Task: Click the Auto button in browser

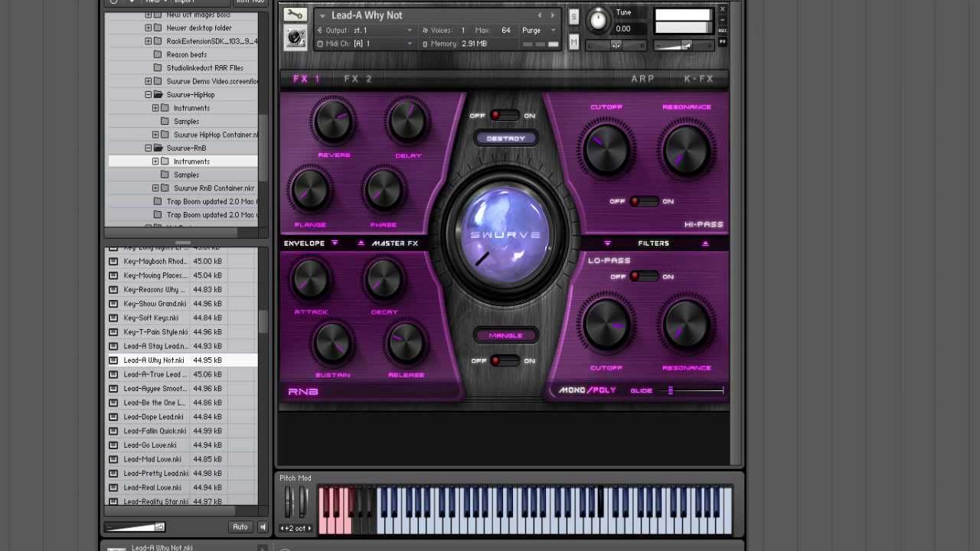Action: coord(240,527)
